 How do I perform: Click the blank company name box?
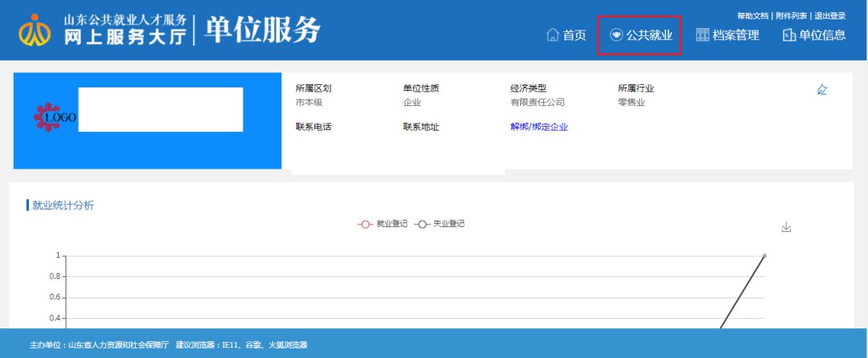pos(160,110)
